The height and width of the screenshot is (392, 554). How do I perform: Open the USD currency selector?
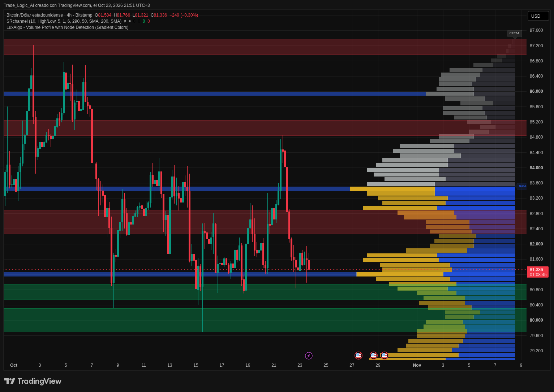(x=538, y=16)
